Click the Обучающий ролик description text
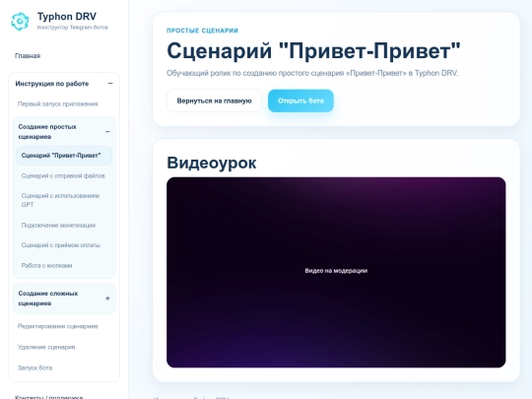The width and height of the screenshot is (532, 399). (x=312, y=73)
